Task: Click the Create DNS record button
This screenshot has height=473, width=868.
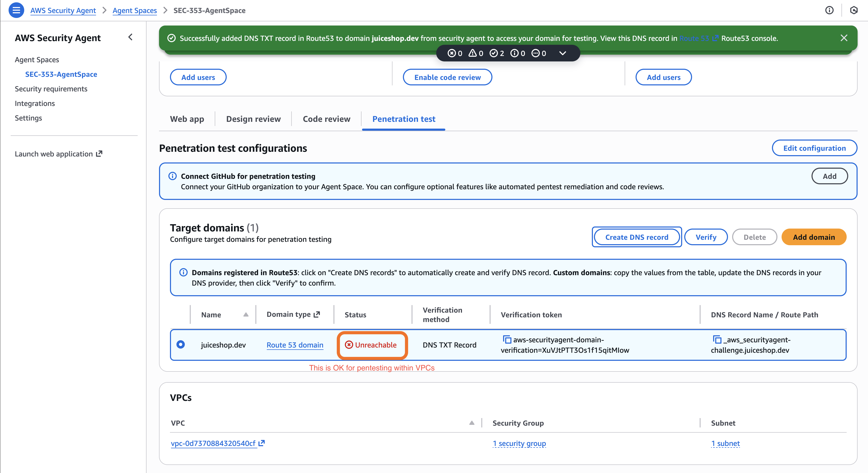Action: point(637,237)
